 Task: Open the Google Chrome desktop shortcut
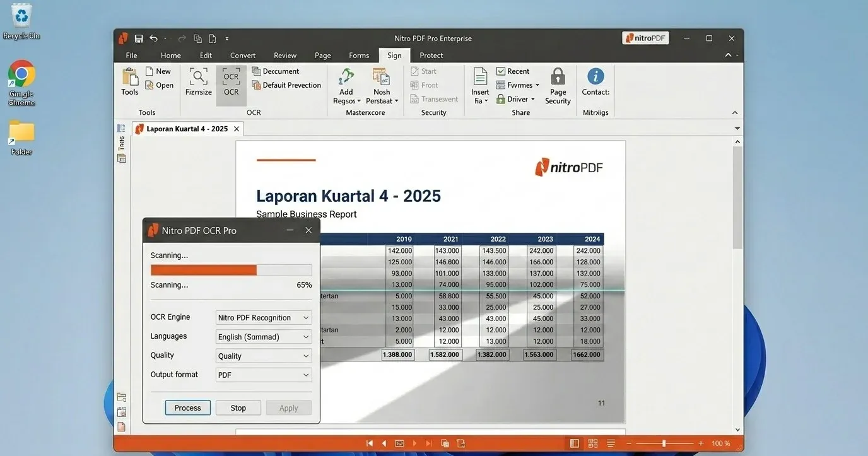click(x=21, y=82)
